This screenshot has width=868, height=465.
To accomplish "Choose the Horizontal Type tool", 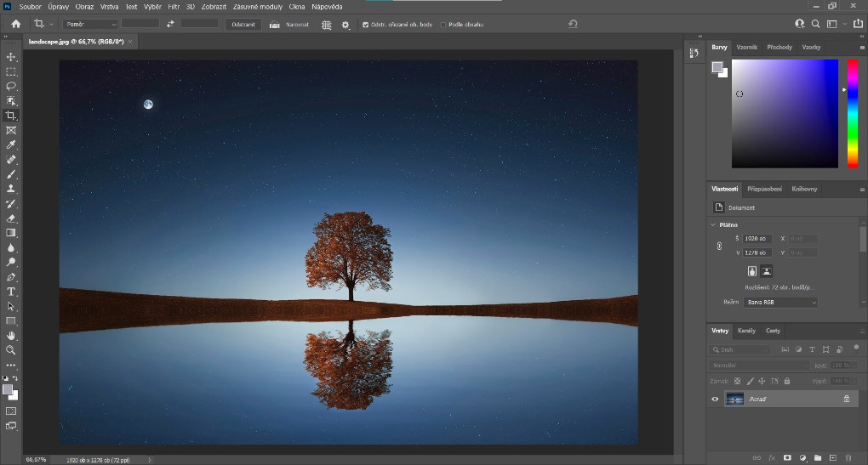I will pos(11,292).
